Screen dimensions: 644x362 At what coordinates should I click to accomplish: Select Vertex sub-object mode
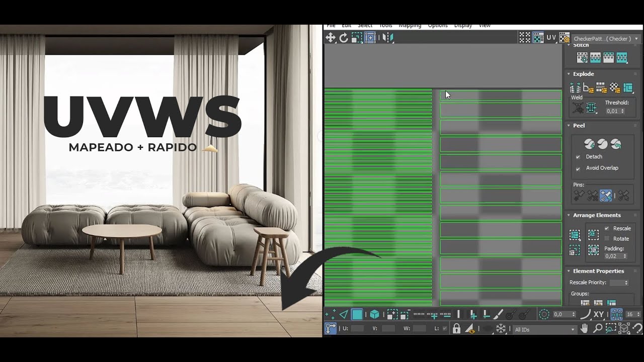[x=331, y=315]
